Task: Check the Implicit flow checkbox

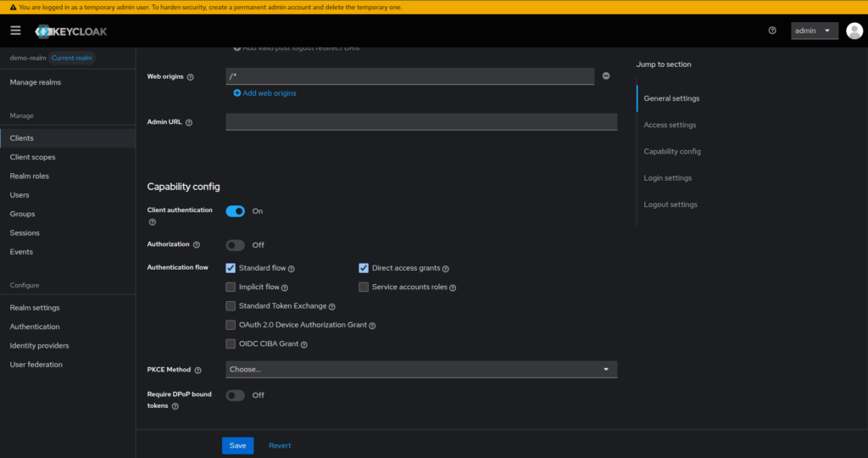Action: [231, 287]
